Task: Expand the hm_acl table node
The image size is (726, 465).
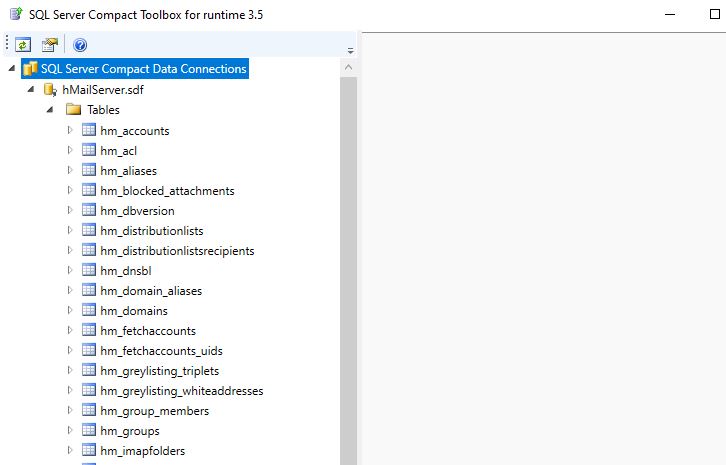Action: coord(70,150)
